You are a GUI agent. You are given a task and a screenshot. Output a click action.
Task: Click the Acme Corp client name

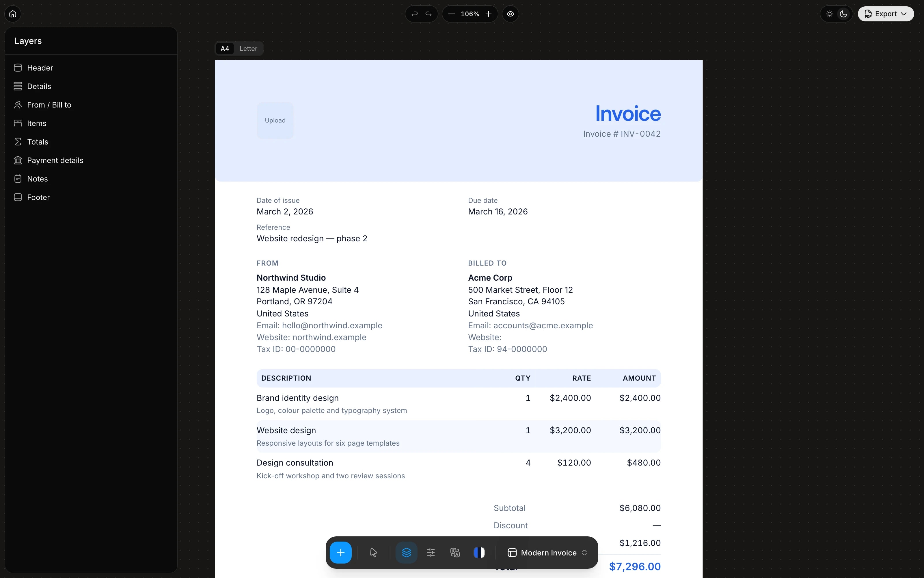(x=490, y=278)
